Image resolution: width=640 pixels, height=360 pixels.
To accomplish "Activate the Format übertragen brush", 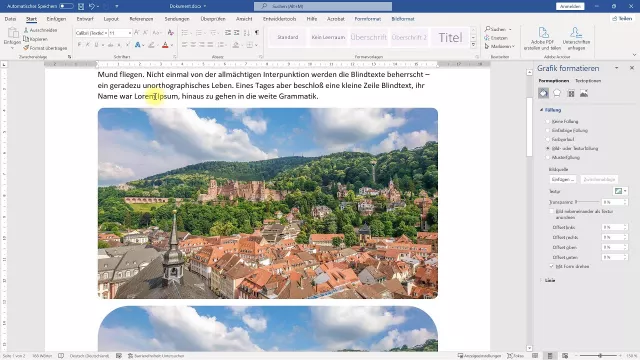I will [x=45, y=48].
